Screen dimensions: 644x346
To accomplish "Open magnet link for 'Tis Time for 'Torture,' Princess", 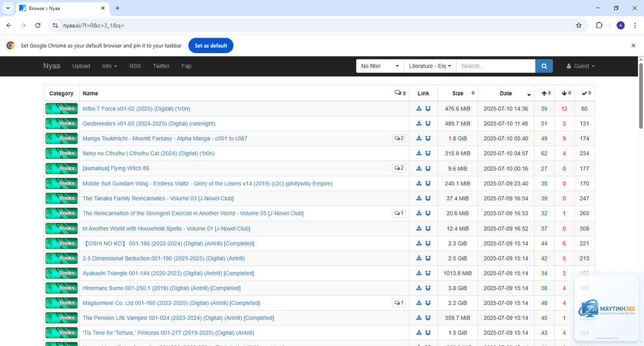I will 428,332.
